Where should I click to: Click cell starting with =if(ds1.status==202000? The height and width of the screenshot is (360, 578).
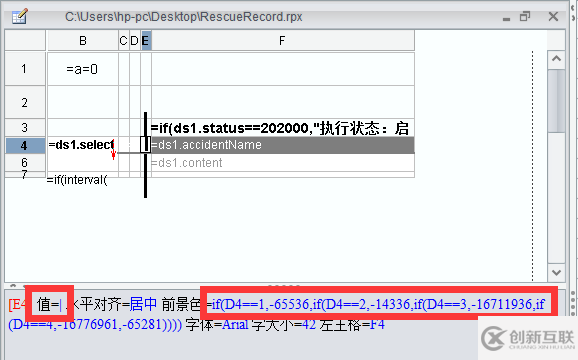click(x=283, y=128)
